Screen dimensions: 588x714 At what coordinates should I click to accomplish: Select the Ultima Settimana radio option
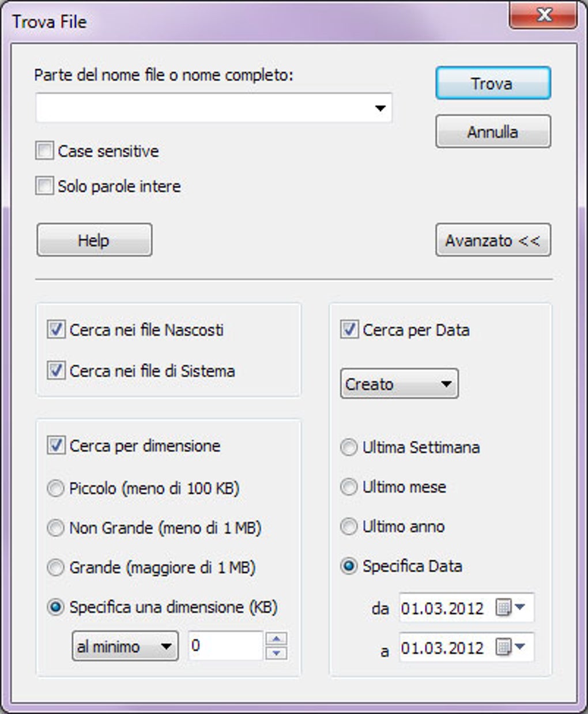349,447
